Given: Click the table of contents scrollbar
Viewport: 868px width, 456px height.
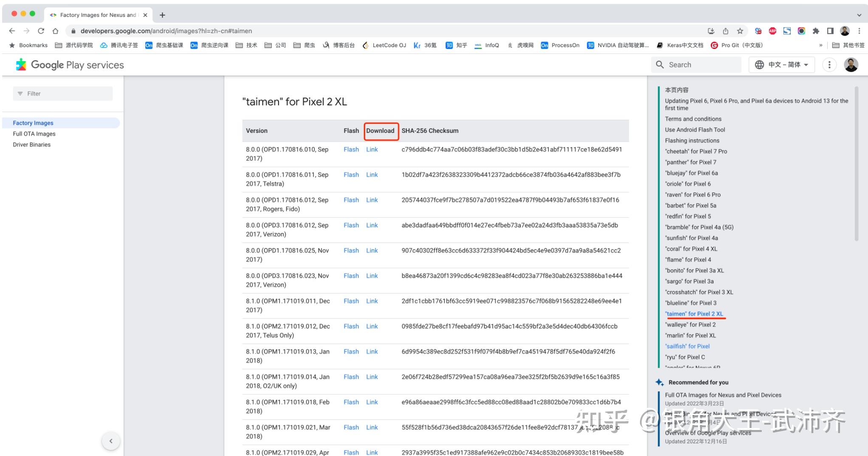Looking at the screenshot, I should [x=857, y=163].
